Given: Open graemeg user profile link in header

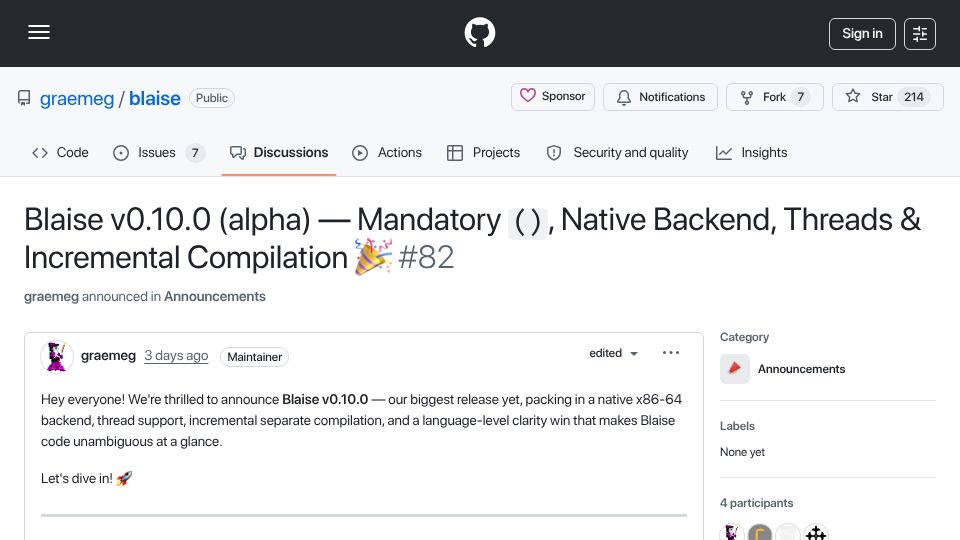Looking at the screenshot, I should point(77,98).
